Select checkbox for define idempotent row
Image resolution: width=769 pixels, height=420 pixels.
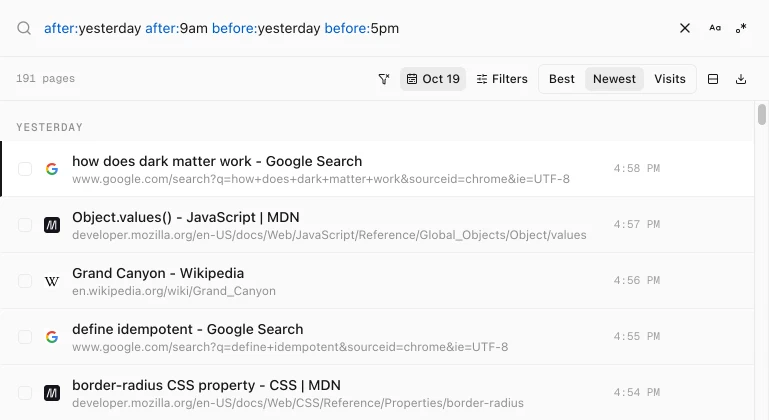pyautogui.click(x=25, y=337)
